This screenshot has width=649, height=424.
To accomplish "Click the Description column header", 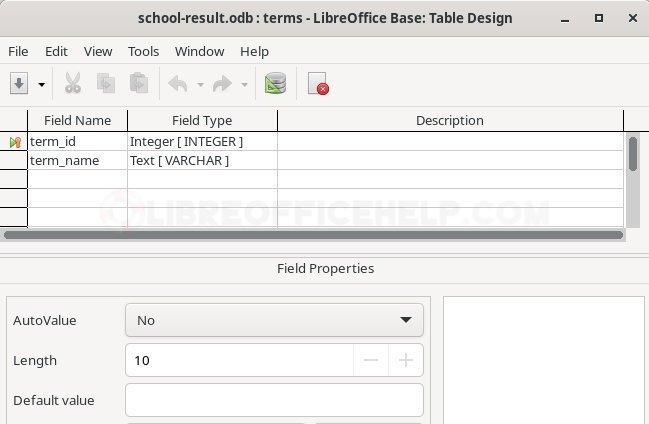I will [x=450, y=120].
